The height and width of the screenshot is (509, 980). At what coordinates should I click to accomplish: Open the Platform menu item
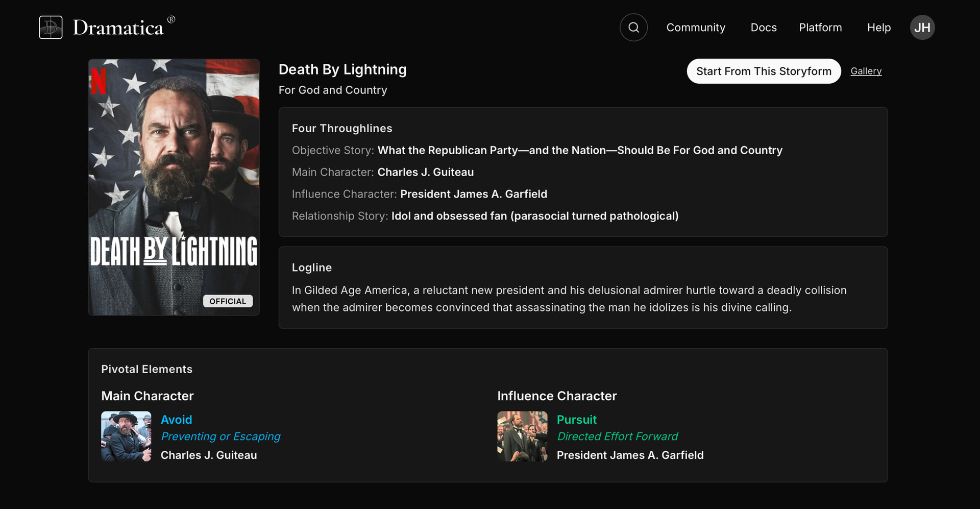(x=820, y=28)
